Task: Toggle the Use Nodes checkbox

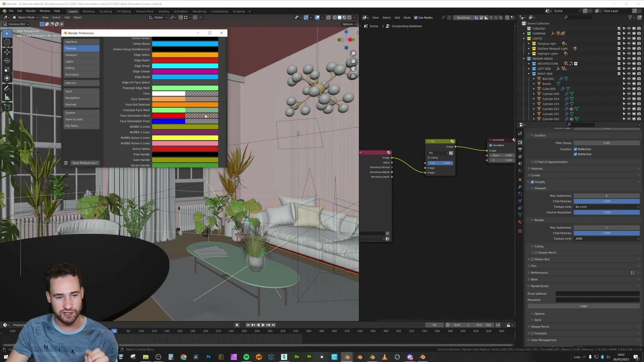Action: click(416, 17)
